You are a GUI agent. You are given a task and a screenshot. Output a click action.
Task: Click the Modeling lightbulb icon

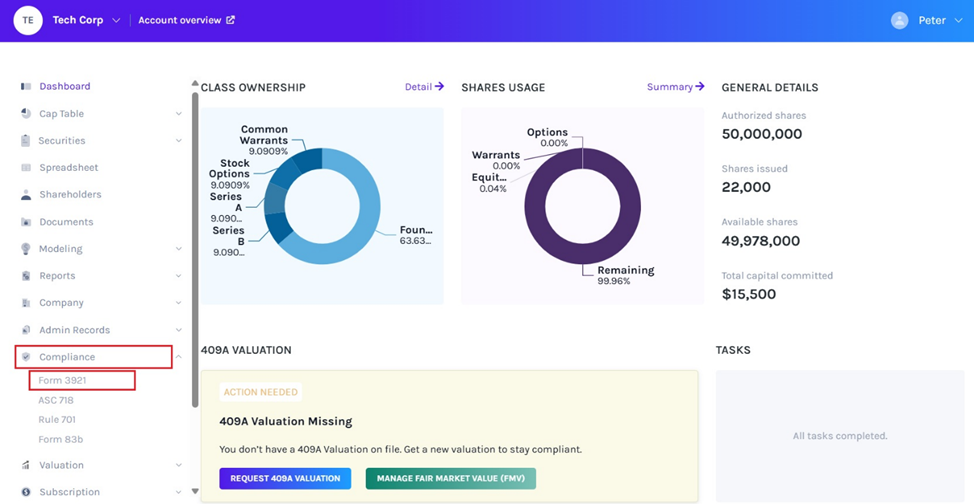[26, 249]
